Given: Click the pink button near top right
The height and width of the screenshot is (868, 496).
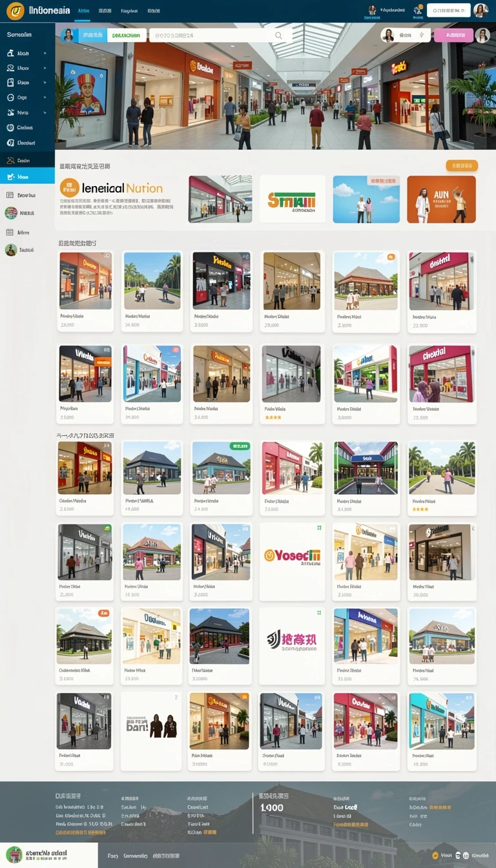Looking at the screenshot, I should (x=453, y=36).
